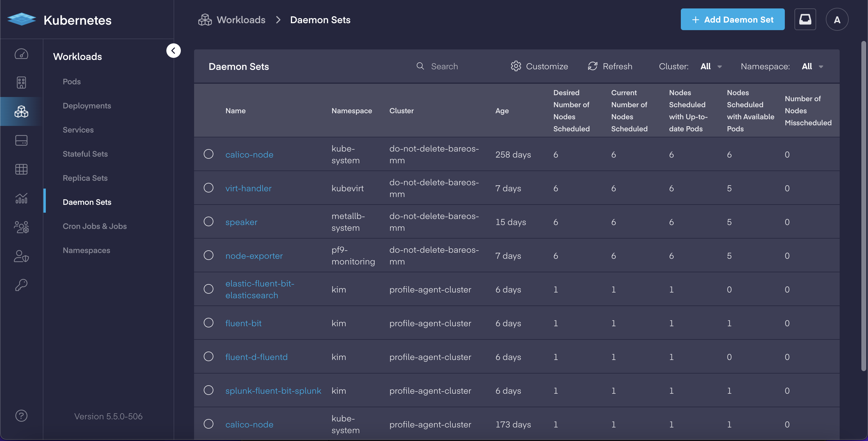868x441 pixels.
Task: Open the grid table icon in sidebar
Action: (21, 169)
